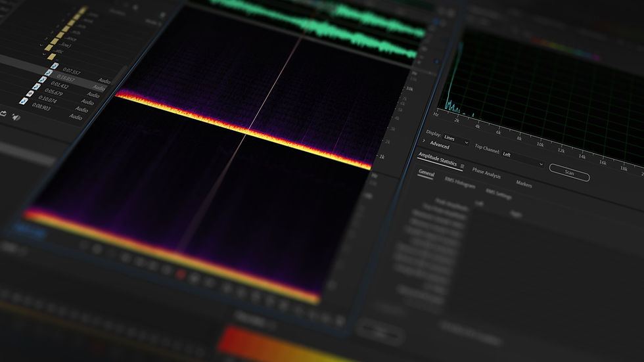Screen dimensions: 644x362
Task: Click the 16k mark on Frequency Analysis axis
Action: 603,162
